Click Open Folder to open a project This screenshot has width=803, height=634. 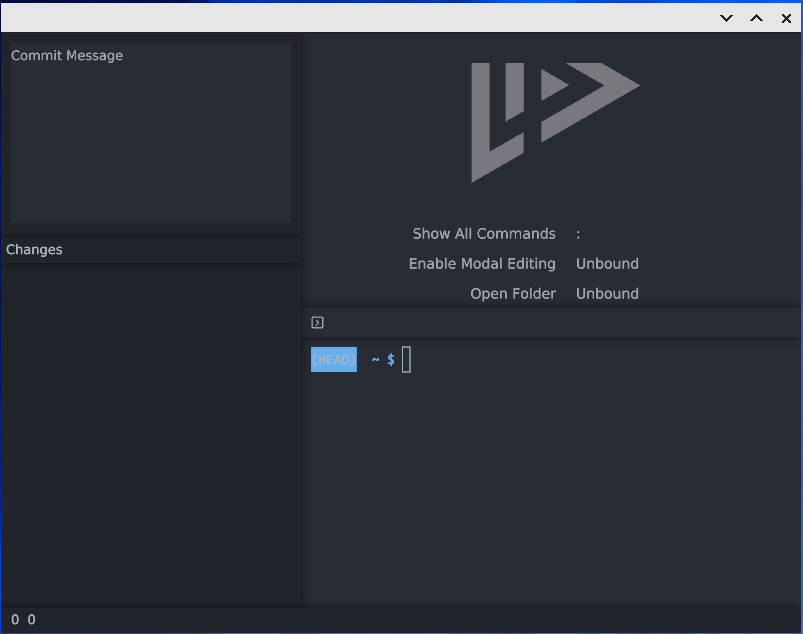(x=513, y=293)
